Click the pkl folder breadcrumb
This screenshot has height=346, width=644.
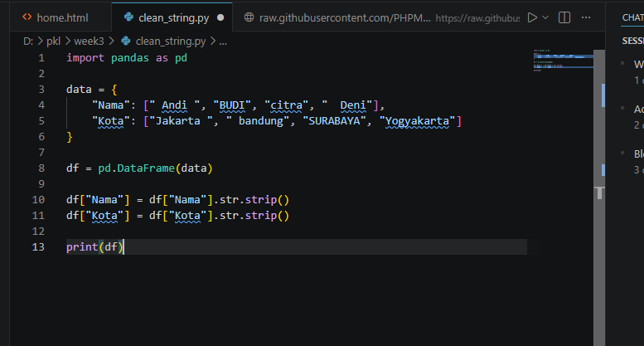pyautogui.click(x=53, y=41)
